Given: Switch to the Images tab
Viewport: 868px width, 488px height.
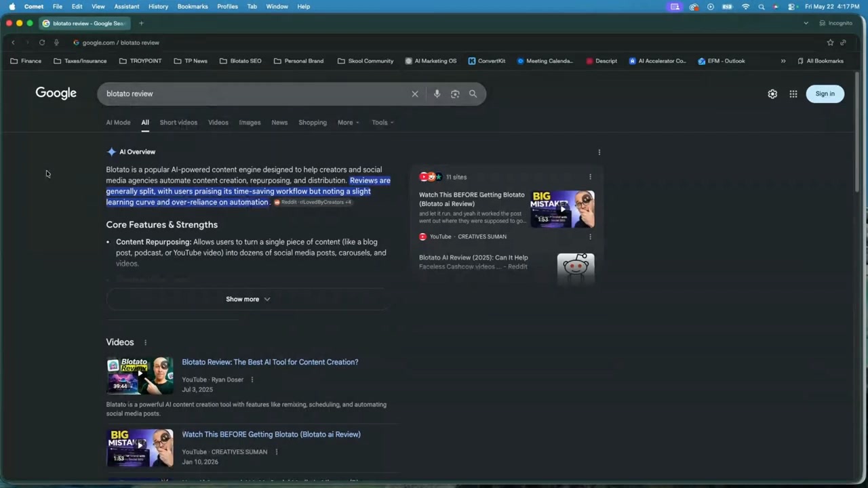Looking at the screenshot, I should [250, 123].
